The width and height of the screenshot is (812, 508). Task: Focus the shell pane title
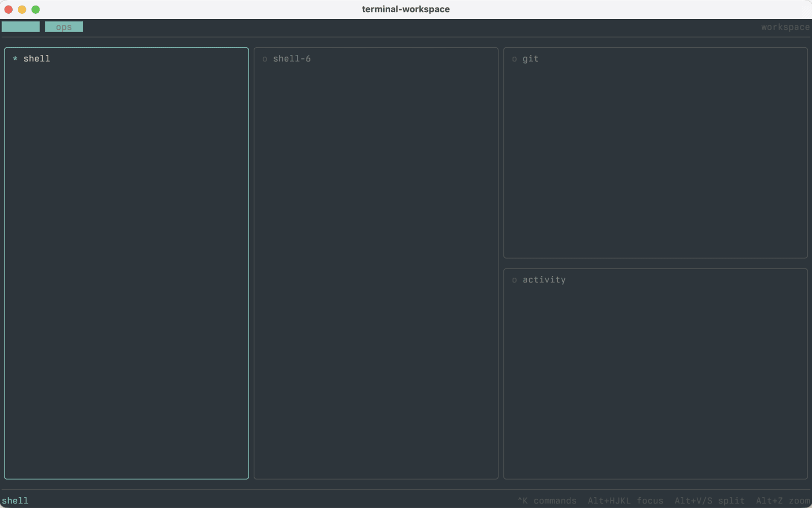pyautogui.click(x=37, y=58)
